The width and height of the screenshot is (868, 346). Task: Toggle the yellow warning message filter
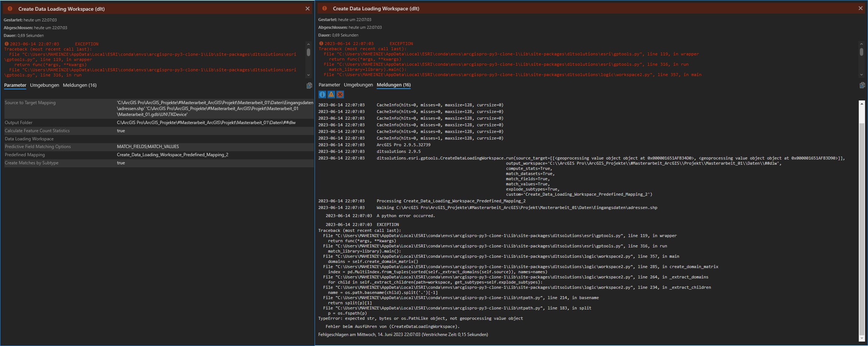[330, 95]
